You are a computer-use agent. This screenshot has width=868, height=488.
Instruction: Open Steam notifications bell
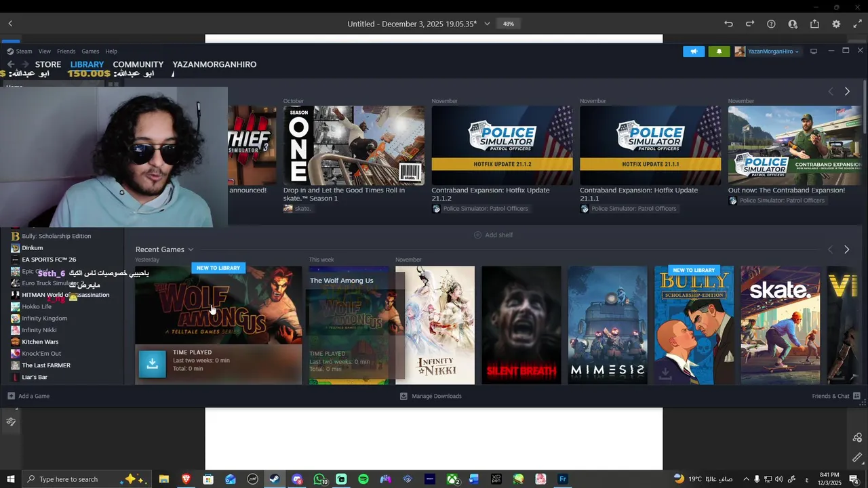719,52
